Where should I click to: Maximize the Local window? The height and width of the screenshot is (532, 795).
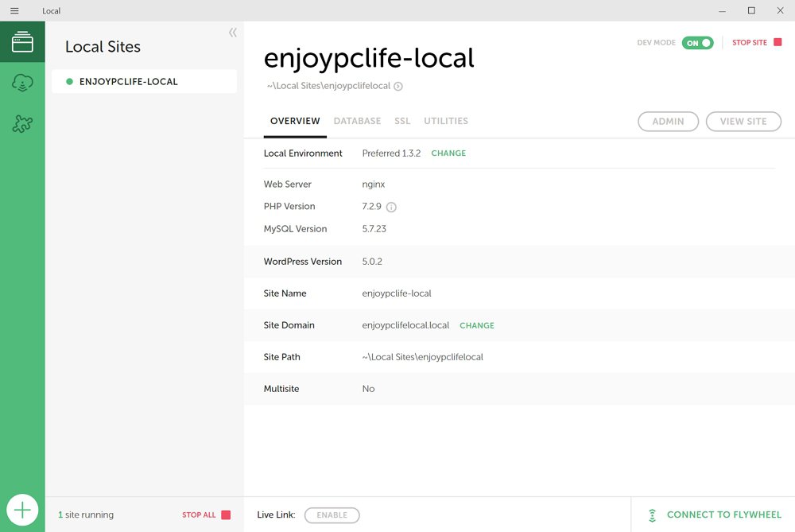(751, 10)
